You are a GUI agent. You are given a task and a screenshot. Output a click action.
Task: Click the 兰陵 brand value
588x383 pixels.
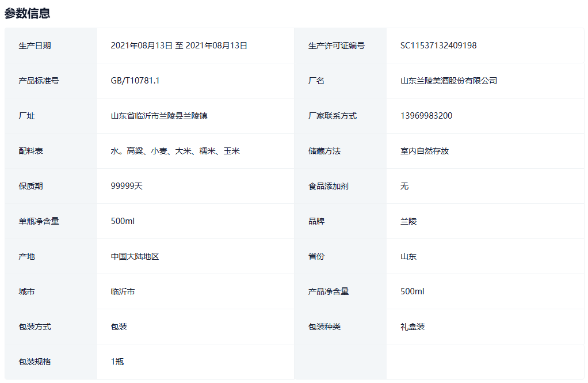(x=408, y=221)
